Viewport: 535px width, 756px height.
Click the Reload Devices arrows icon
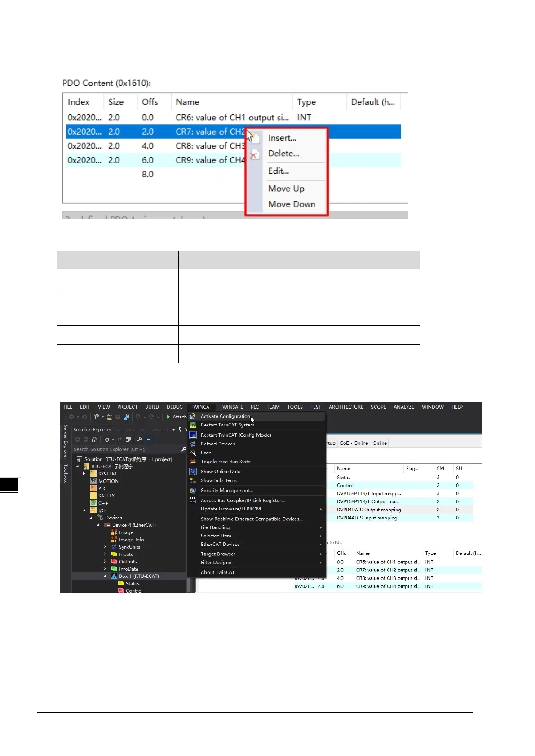point(193,444)
